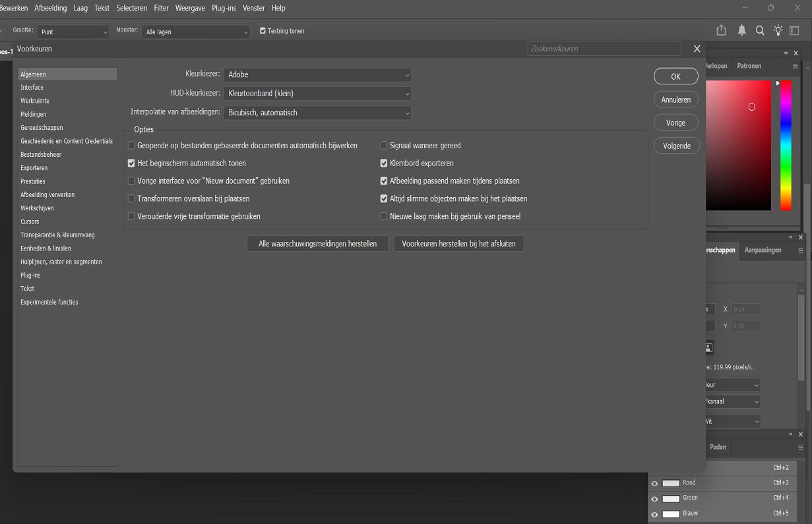Close the Voorkeuren dialog with X
812x524 pixels.
coord(697,49)
